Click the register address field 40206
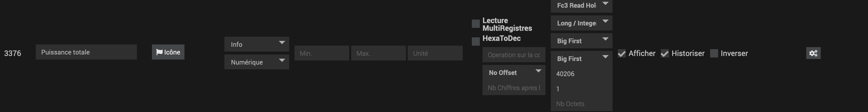This screenshot has height=112, width=868. point(581,73)
